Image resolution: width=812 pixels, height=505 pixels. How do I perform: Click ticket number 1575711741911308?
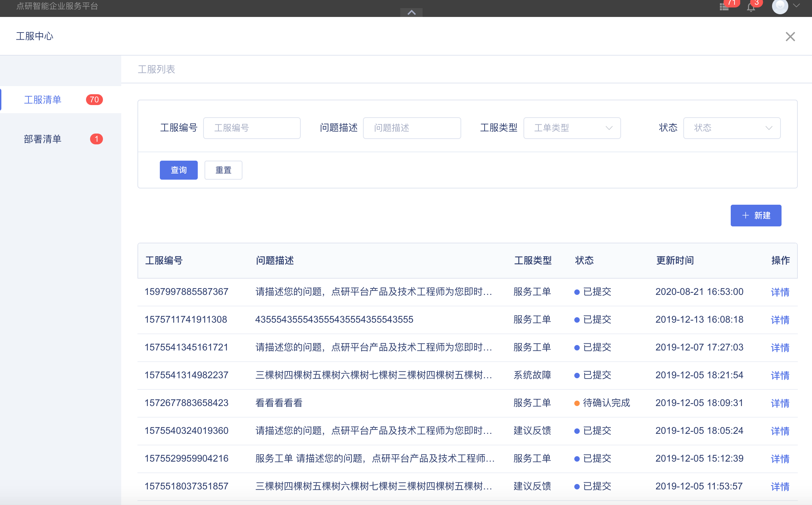coord(186,320)
